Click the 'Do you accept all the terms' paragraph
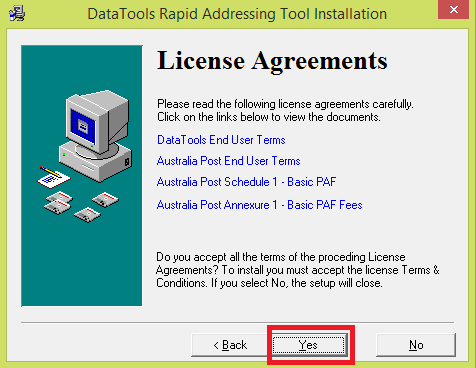Viewport: 476px width, 368px height. (298, 270)
